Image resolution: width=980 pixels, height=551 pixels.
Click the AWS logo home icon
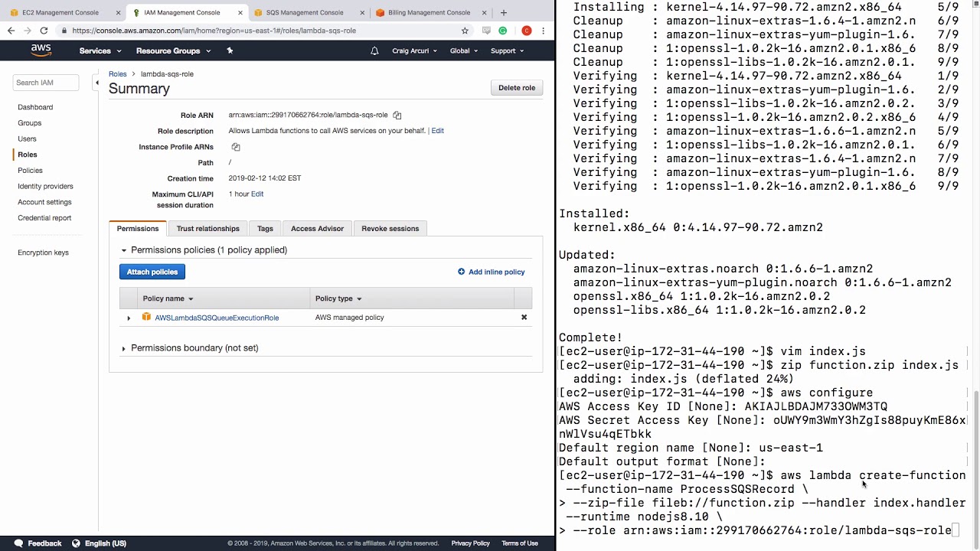tap(41, 51)
